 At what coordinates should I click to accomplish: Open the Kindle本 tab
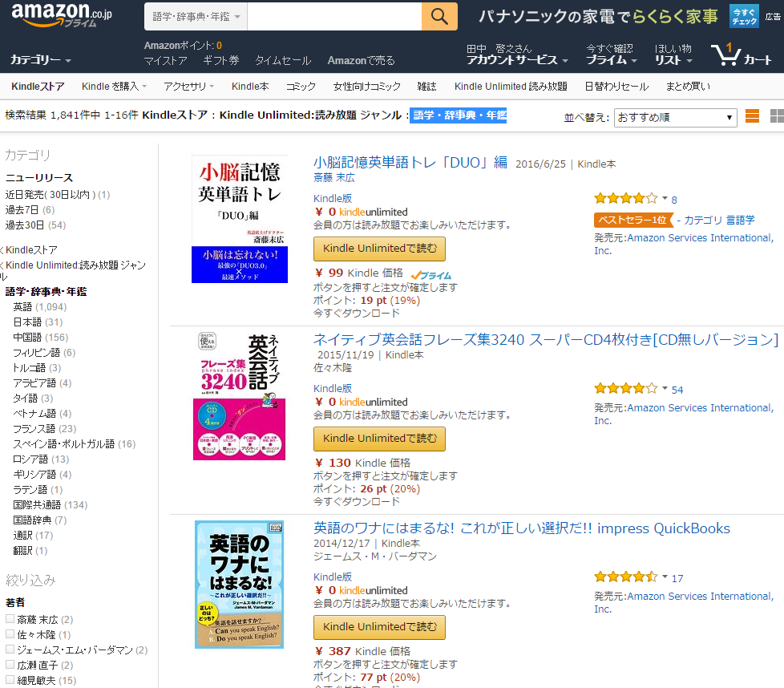[x=250, y=87]
